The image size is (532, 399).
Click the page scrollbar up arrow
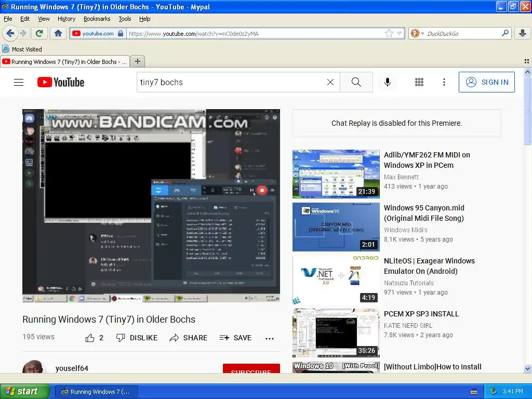[527, 72]
